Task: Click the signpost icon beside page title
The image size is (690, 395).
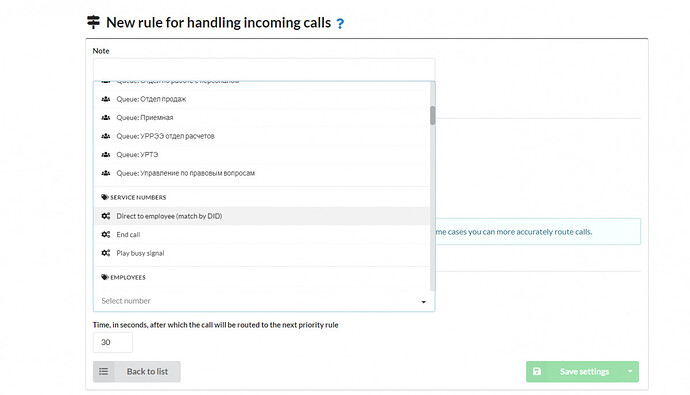Action: tap(93, 22)
